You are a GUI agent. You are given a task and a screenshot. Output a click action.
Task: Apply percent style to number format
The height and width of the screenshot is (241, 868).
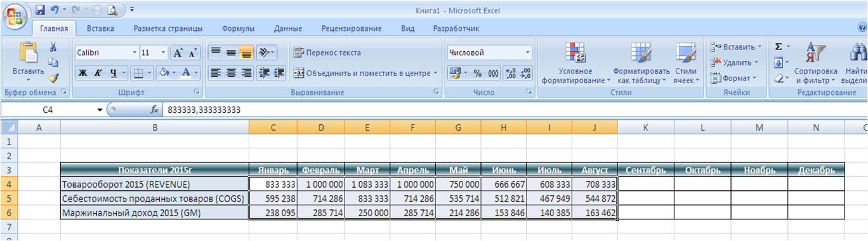pos(478,74)
